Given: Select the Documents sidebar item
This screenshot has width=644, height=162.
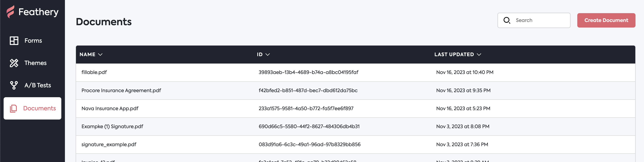Looking at the screenshot, I should point(39,108).
